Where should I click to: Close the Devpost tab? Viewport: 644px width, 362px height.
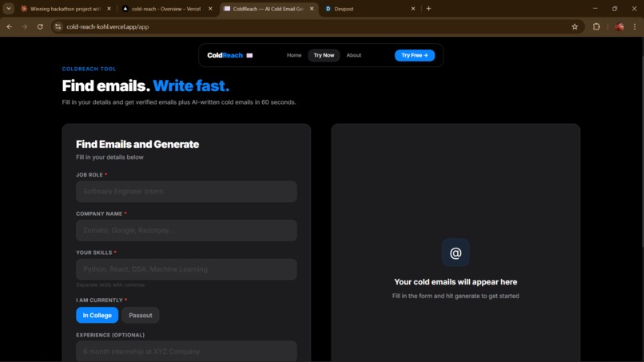click(413, 9)
